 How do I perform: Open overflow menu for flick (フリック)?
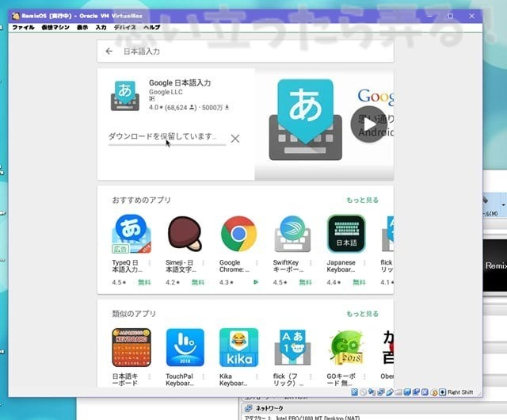coord(311,376)
